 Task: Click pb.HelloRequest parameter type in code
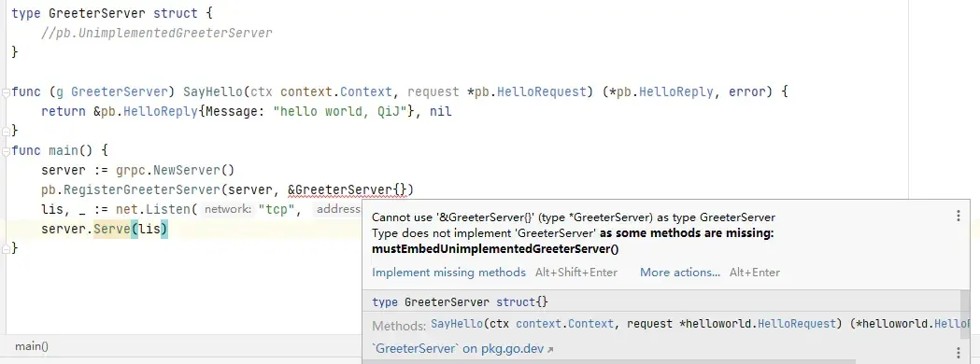[x=532, y=91]
